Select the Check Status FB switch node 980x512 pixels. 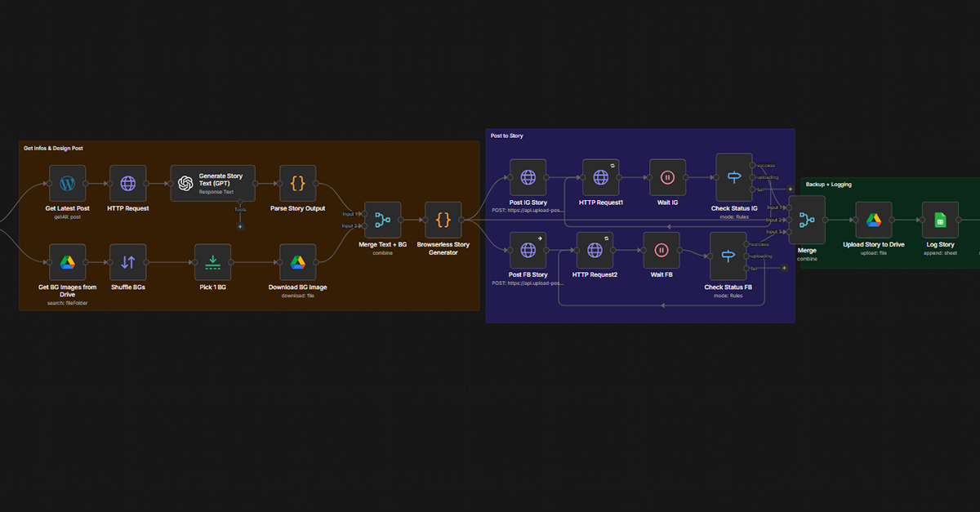click(x=728, y=256)
